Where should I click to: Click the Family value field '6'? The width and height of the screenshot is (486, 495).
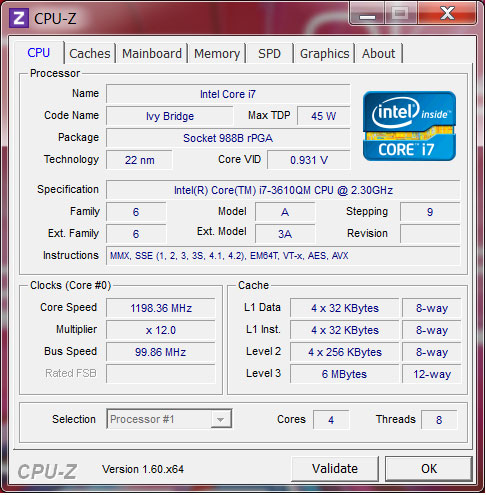point(136,212)
